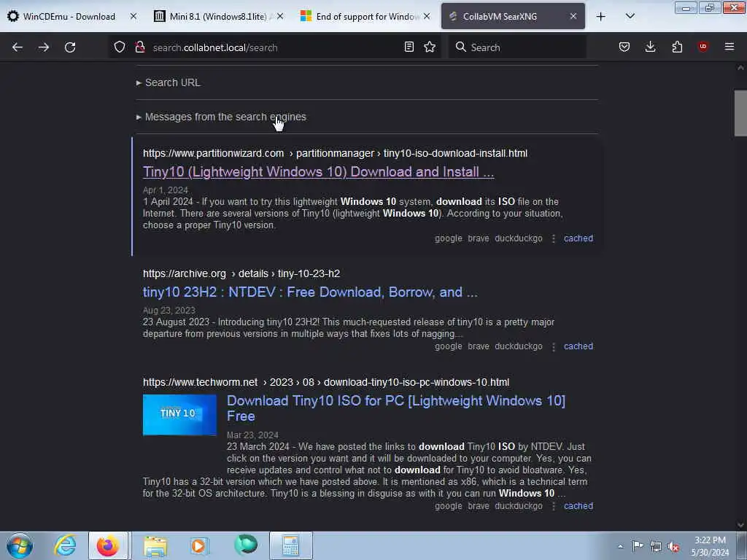Open the Firefox hamburger menu
Screen dimensions: 747x560
729,47
